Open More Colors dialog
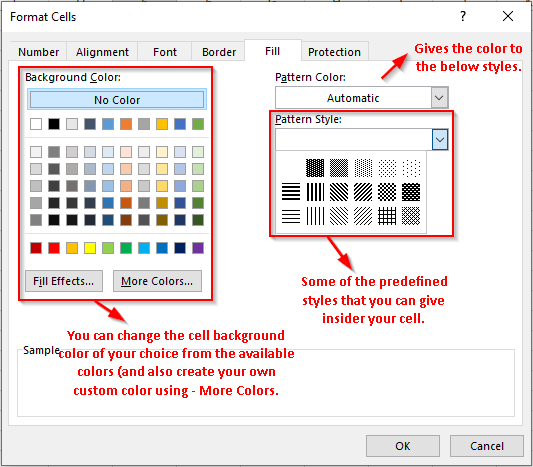This screenshot has width=533, height=467. (157, 281)
